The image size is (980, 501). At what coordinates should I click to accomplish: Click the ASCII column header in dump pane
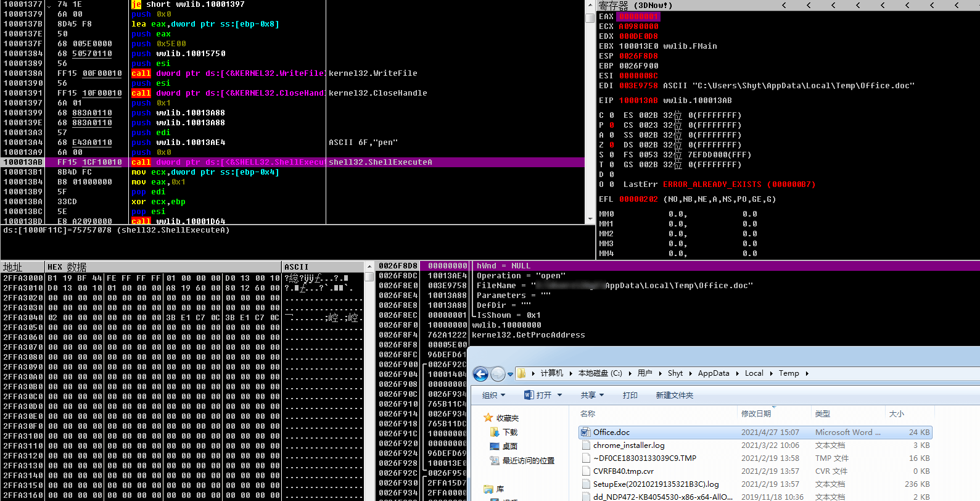coord(323,267)
